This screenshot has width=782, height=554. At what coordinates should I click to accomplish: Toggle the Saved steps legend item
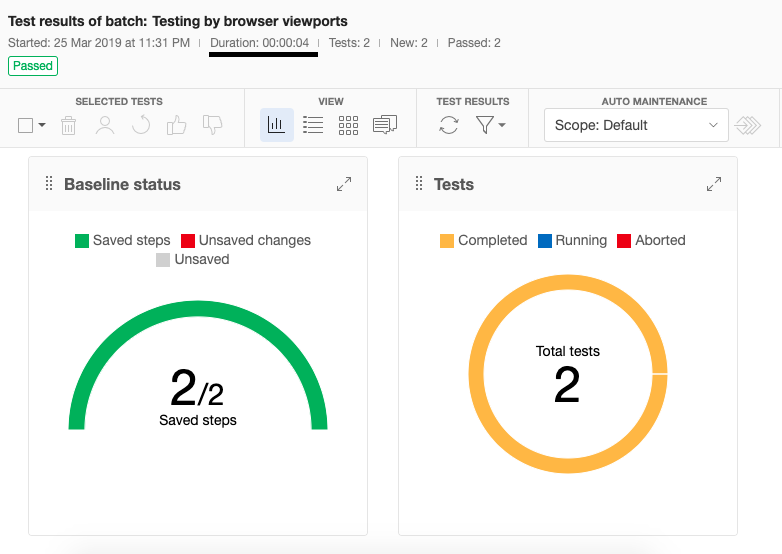[x=123, y=240]
